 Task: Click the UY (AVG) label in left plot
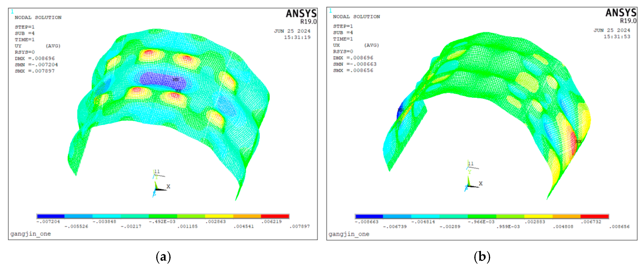click(37, 46)
